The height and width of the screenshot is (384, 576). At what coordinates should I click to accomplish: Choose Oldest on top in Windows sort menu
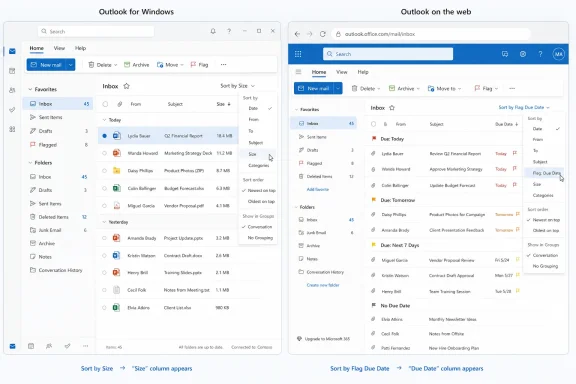pyautogui.click(x=261, y=201)
